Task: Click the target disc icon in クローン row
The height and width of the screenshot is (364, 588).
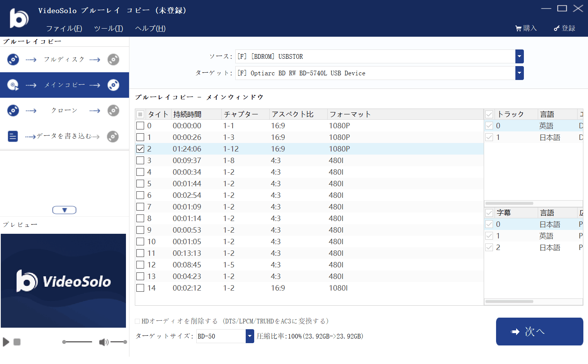Action: (113, 111)
